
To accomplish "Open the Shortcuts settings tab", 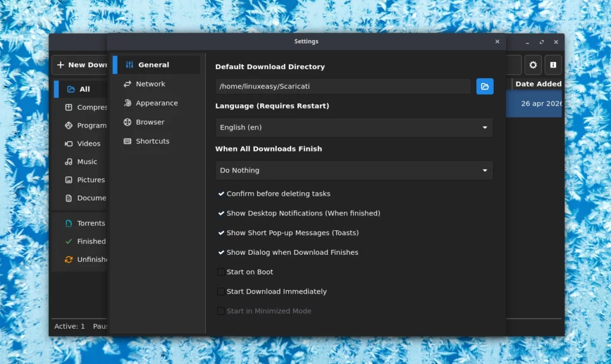I will [152, 141].
